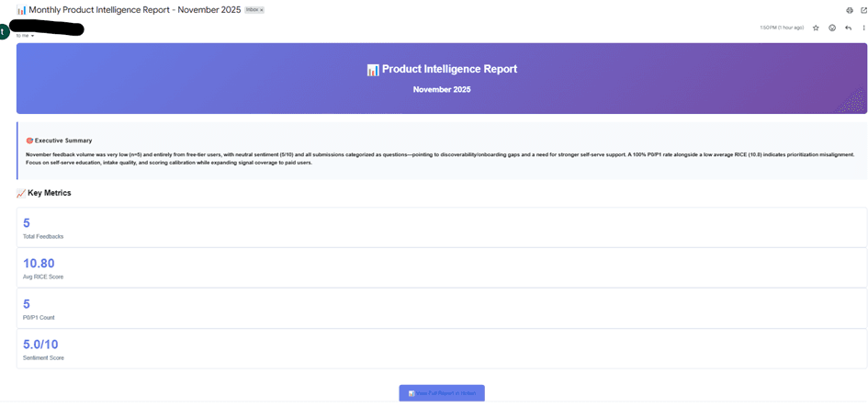Click the Total Feedbacks metric card
Screen dimensions: 868x407
tap(442, 227)
